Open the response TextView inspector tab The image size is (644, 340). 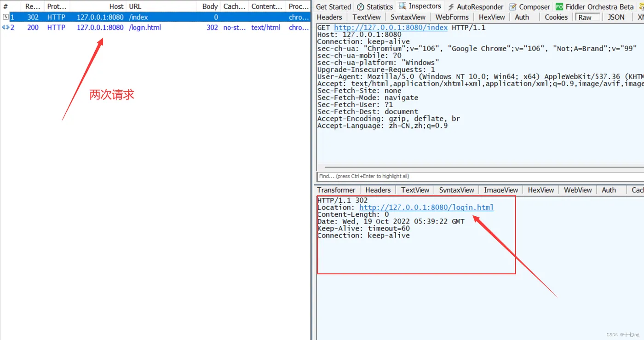415,190
